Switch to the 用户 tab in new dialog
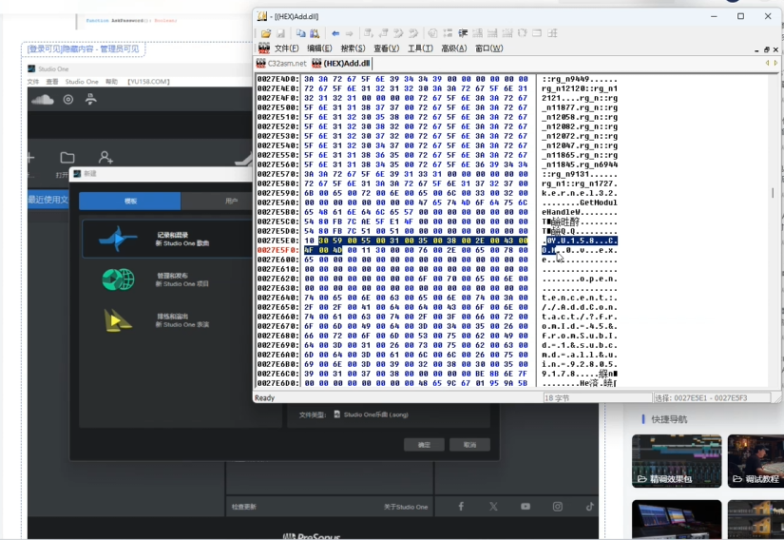This screenshot has width=784, height=540. point(231,201)
